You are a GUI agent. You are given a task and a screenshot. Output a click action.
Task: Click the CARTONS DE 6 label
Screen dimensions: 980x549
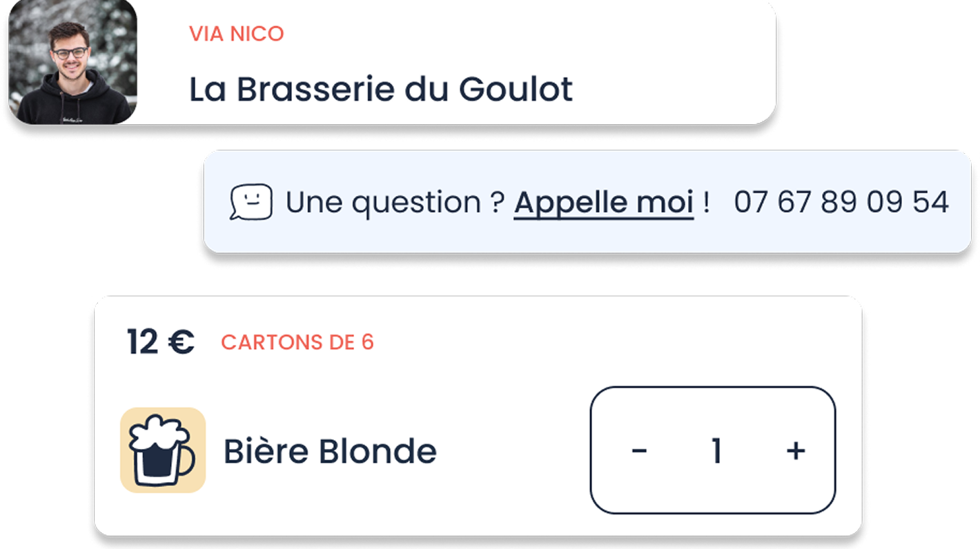click(x=297, y=342)
